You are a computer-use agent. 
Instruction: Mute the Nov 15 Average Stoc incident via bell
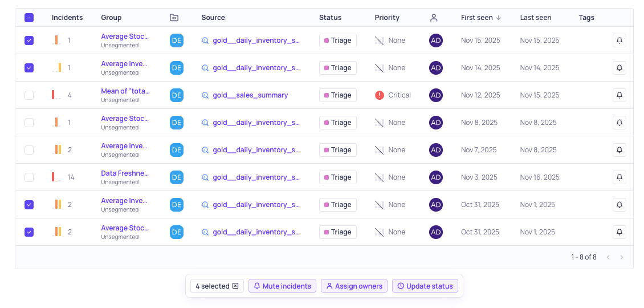tap(619, 40)
